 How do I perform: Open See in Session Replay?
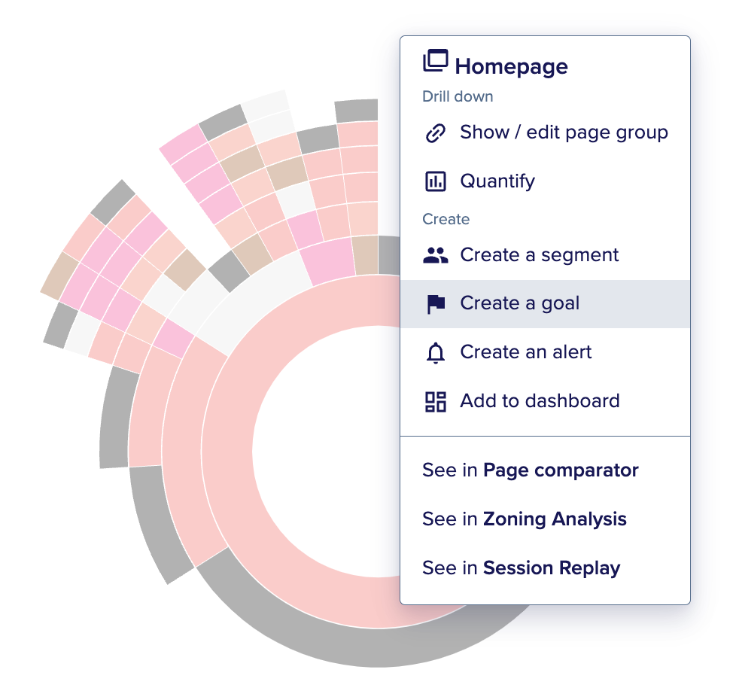522,568
